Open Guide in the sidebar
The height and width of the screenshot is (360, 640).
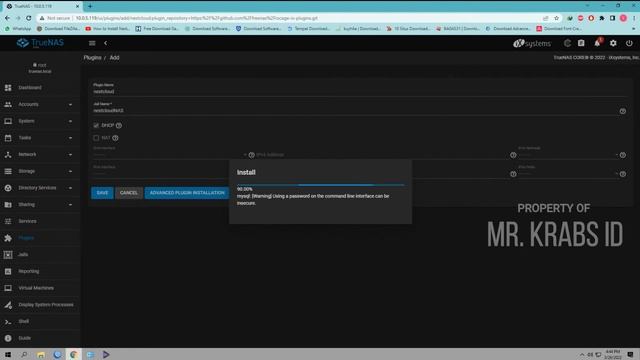pyautogui.click(x=40, y=338)
